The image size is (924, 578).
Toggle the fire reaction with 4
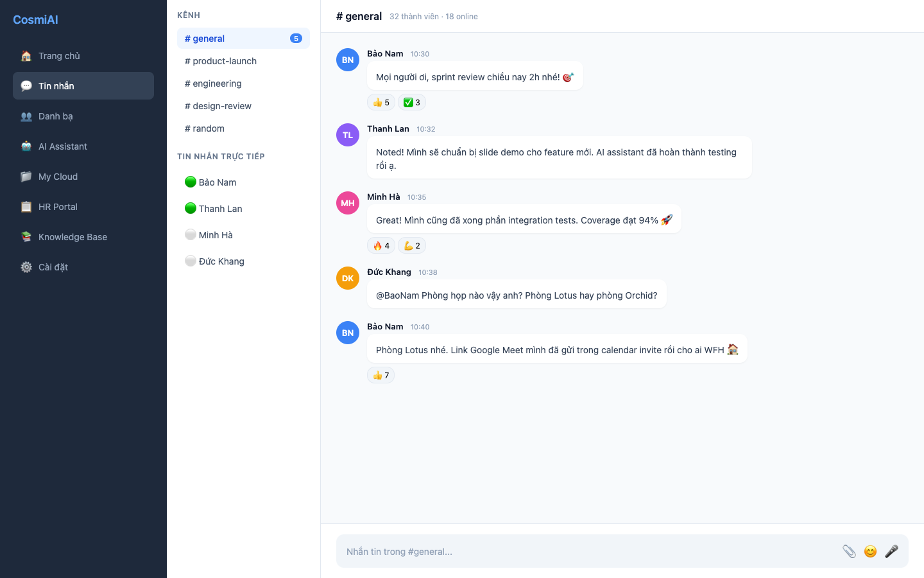point(381,245)
